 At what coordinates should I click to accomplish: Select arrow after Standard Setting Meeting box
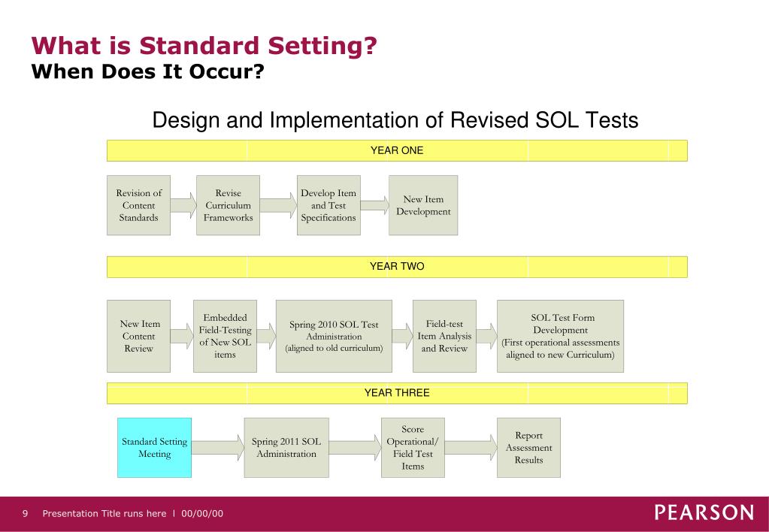coord(218,448)
